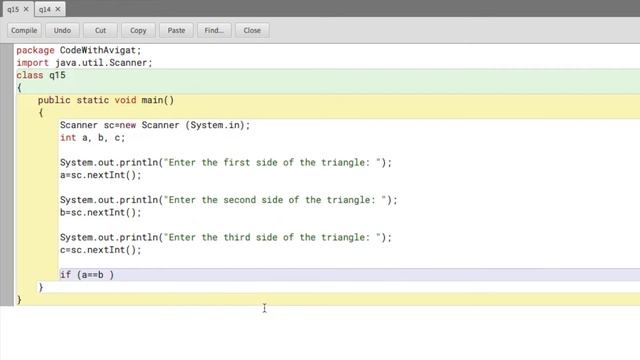The image size is (640, 360).
Task: Click the left breakpoint margin beside 'class q15'
Action: (x=7, y=75)
